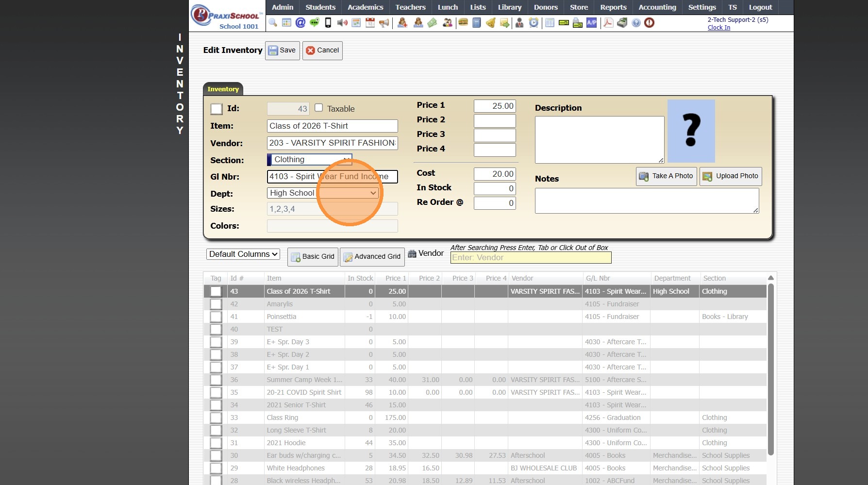Check the box beside the Id label
The height and width of the screenshot is (485, 868).
[x=217, y=109]
